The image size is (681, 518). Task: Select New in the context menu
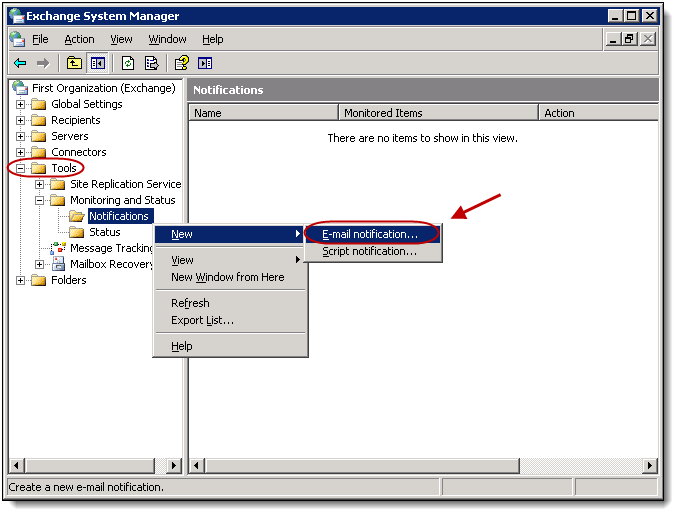pos(230,234)
